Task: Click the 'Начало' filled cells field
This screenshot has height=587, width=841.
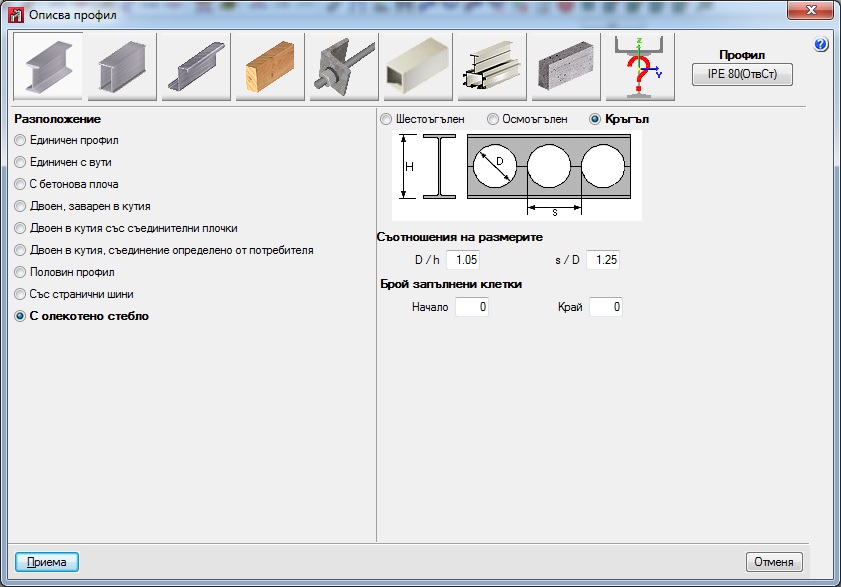Action: coord(471,307)
